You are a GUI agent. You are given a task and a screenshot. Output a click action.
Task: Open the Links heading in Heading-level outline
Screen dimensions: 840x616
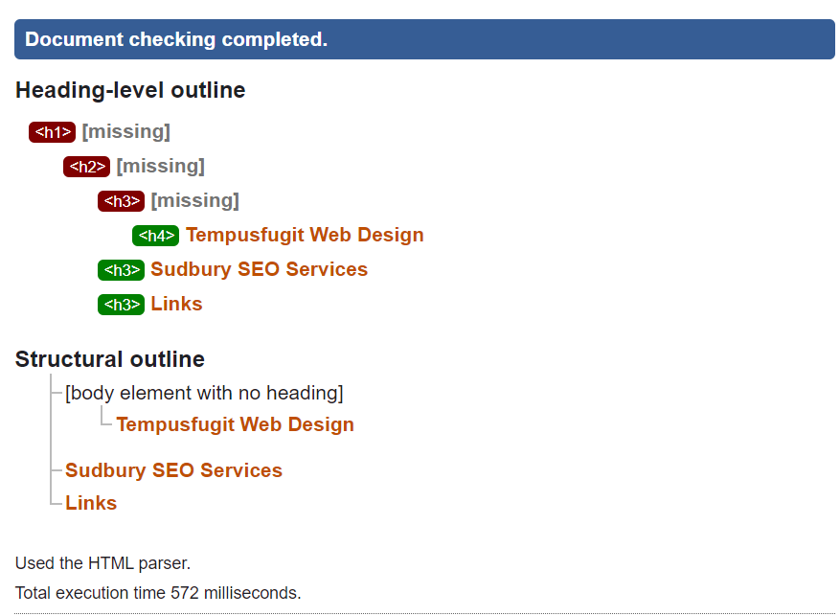click(177, 304)
